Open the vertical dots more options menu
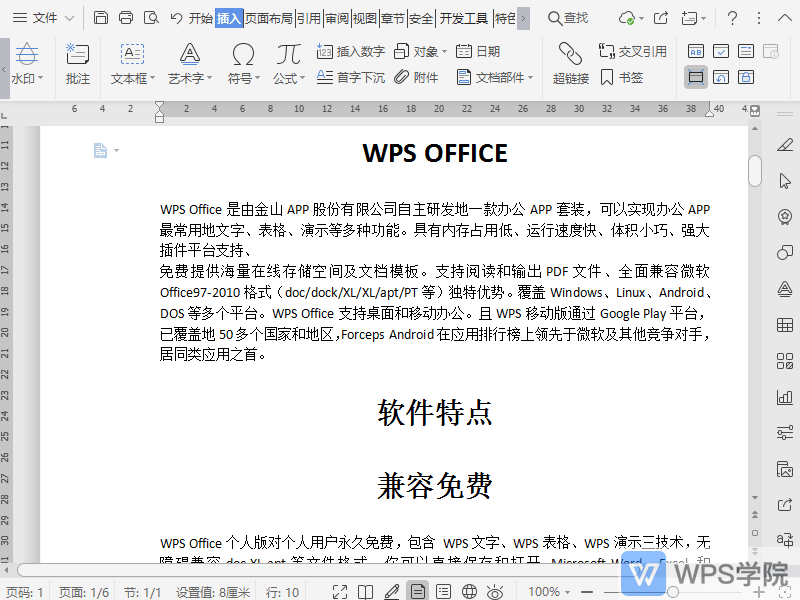Viewport: 800px width, 600px height. click(759, 18)
